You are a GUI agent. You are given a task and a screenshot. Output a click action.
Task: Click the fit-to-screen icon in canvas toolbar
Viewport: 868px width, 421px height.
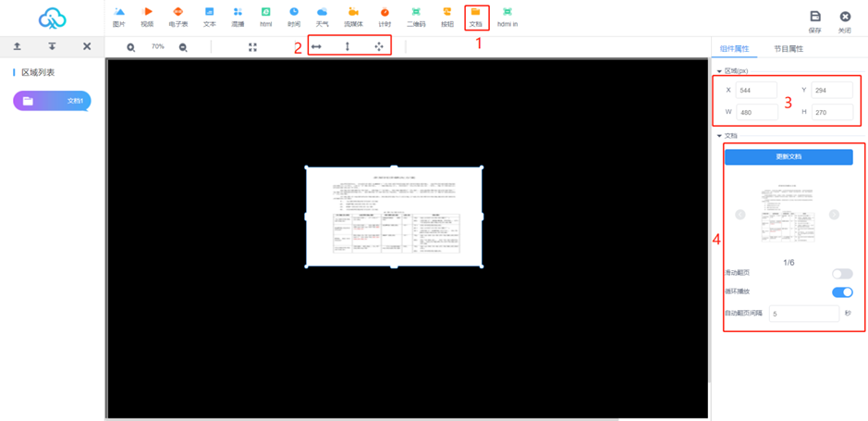(x=252, y=47)
